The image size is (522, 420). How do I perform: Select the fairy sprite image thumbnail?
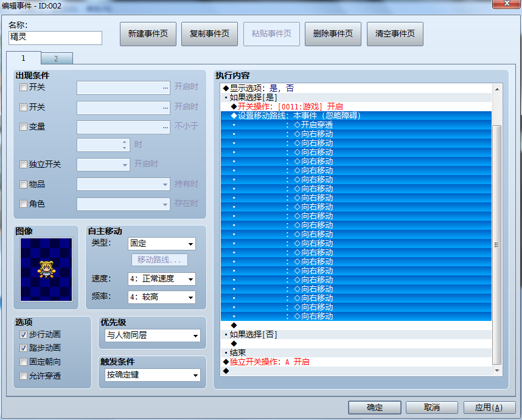tap(46, 269)
